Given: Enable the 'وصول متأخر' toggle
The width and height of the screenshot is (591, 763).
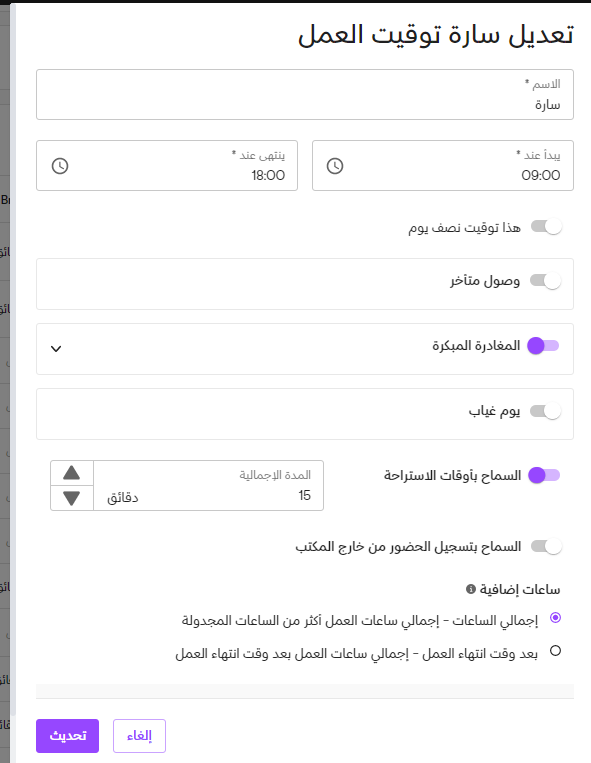Looking at the screenshot, I should (545, 281).
